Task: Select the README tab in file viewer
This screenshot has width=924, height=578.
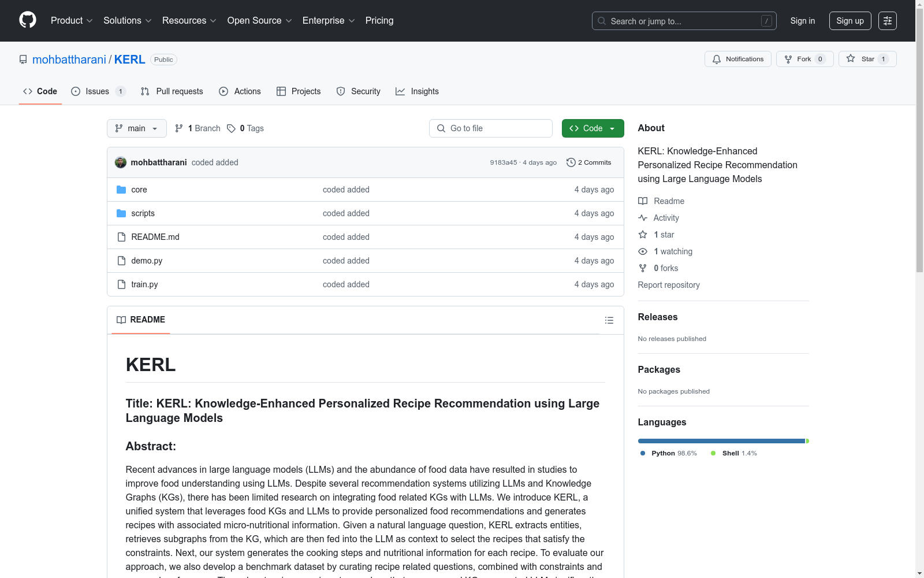Action: tap(141, 320)
